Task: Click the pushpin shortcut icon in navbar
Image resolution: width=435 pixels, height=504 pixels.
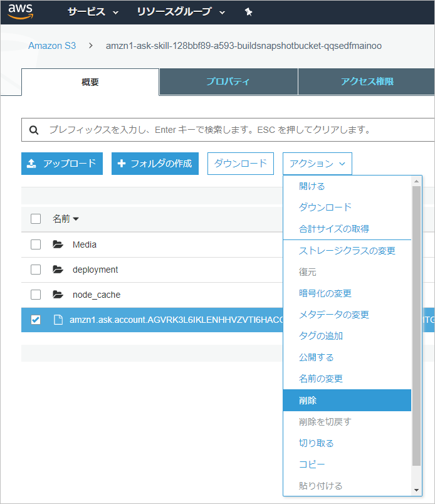Action: pos(248,12)
